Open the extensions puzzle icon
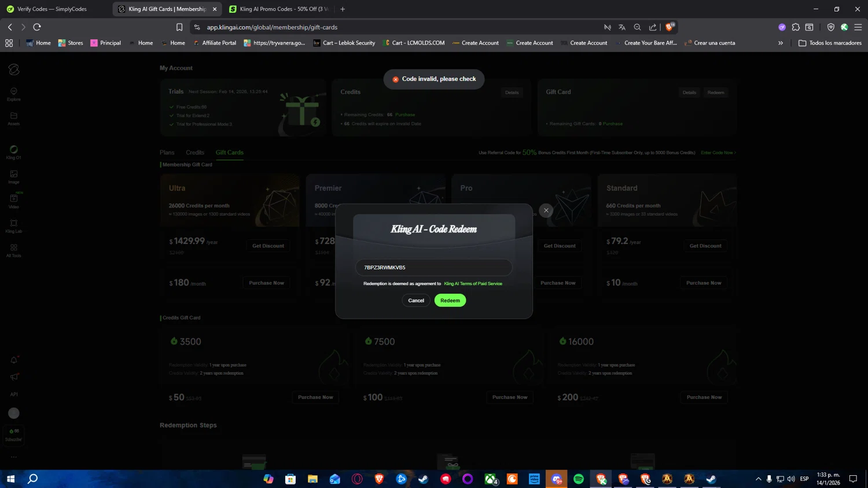The width and height of the screenshot is (868, 488). 796,27
